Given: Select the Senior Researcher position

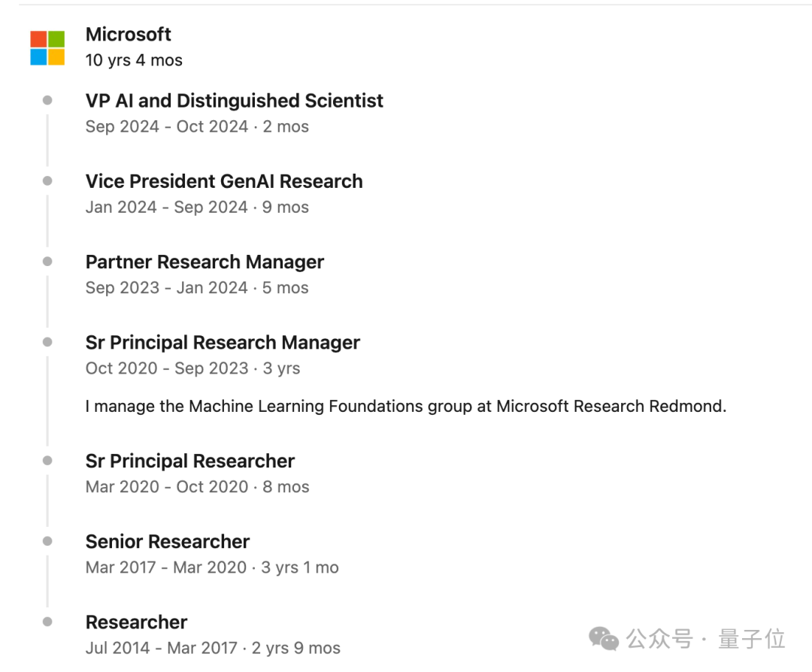Looking at the screenshot, I should pos(167,541).
